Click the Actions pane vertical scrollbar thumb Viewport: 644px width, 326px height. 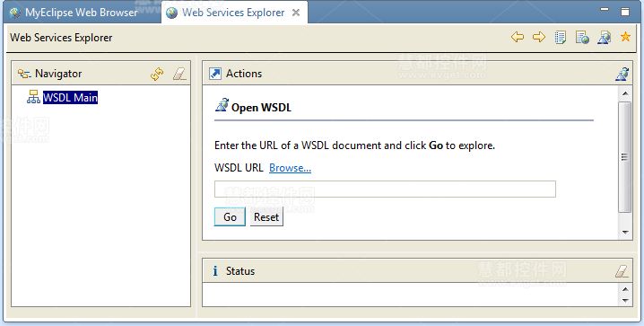625,157
